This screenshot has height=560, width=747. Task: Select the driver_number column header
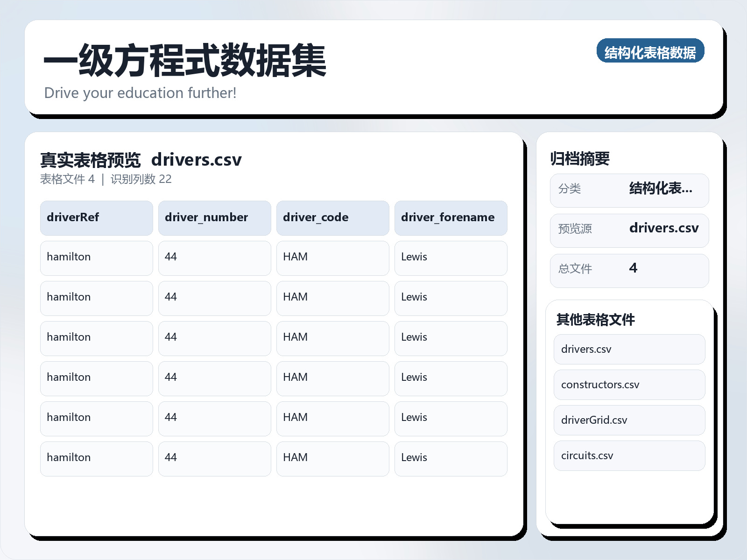(214, 217)
